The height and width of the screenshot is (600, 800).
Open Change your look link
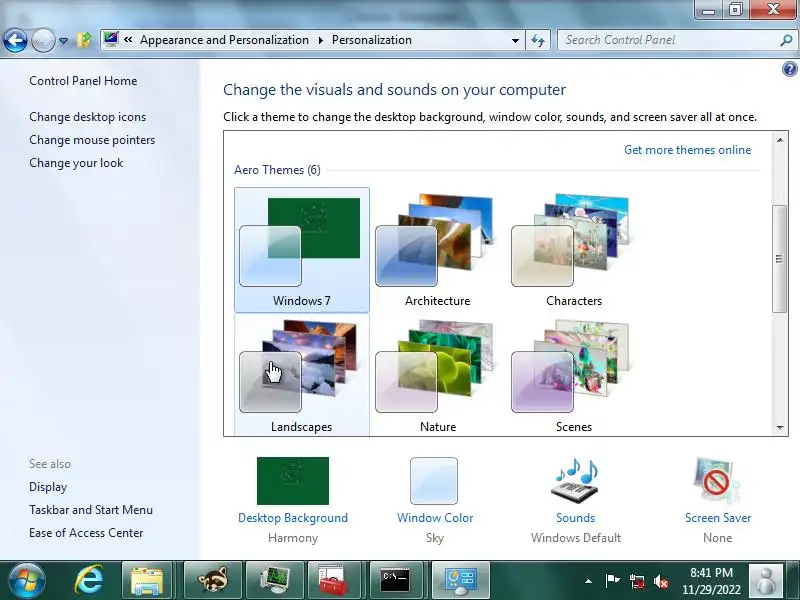click(76, 163)
